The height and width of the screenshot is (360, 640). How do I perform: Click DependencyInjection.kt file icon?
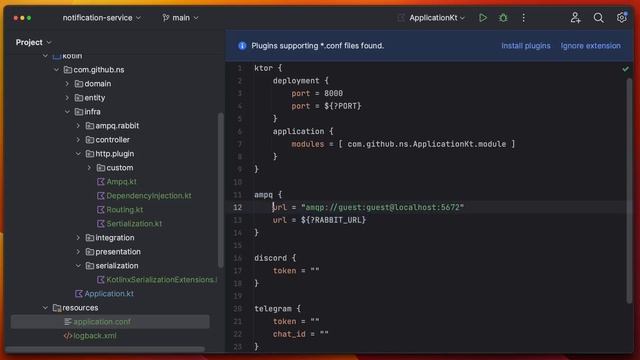[101, 196]
